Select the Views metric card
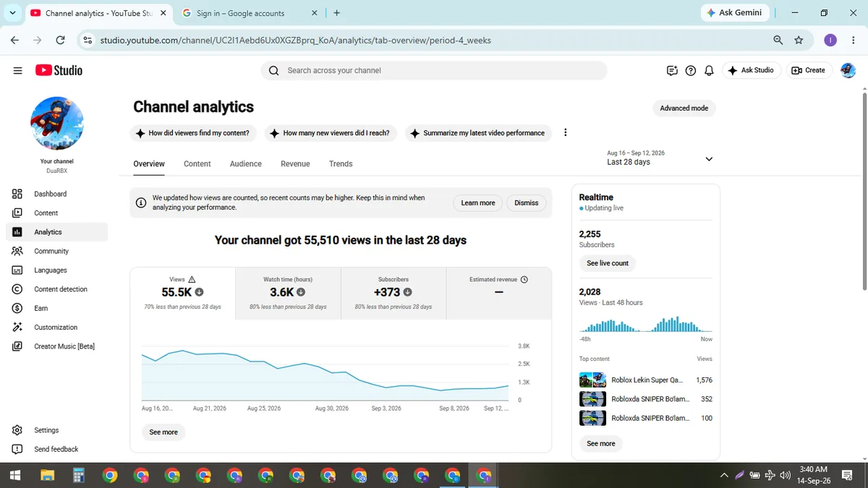 182,294
